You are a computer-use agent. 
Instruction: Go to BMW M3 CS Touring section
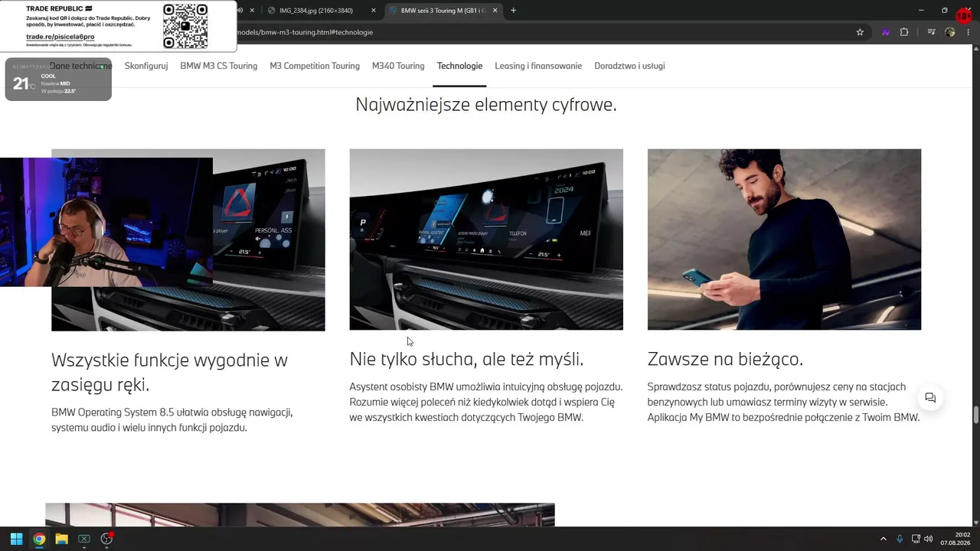click(x=219, y=66)
